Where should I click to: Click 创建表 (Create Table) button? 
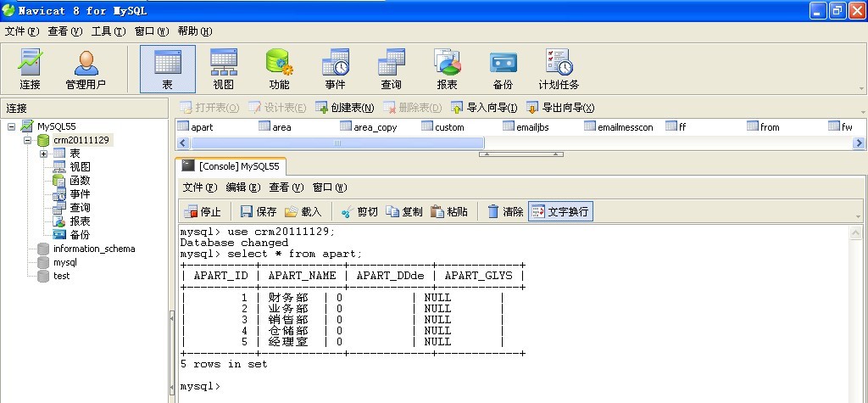click(345, 108)
